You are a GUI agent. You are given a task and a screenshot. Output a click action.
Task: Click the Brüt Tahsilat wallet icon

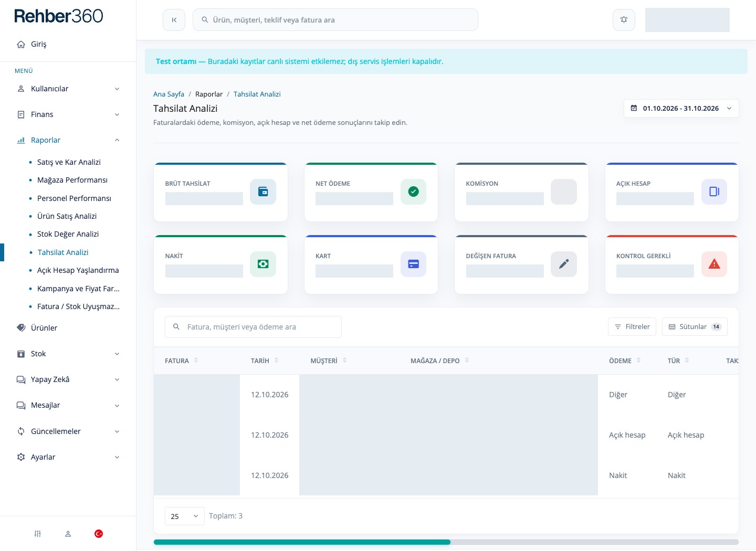point(263,192)
